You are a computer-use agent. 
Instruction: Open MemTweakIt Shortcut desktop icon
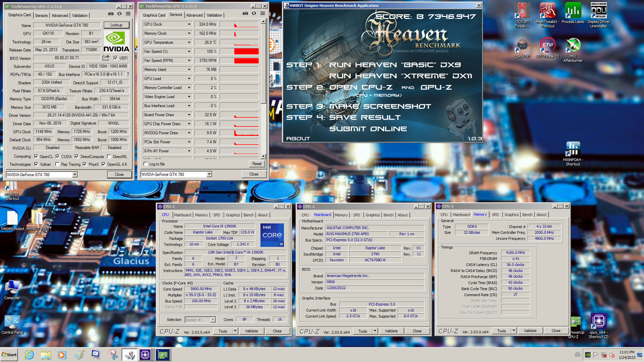click(547, 15)
